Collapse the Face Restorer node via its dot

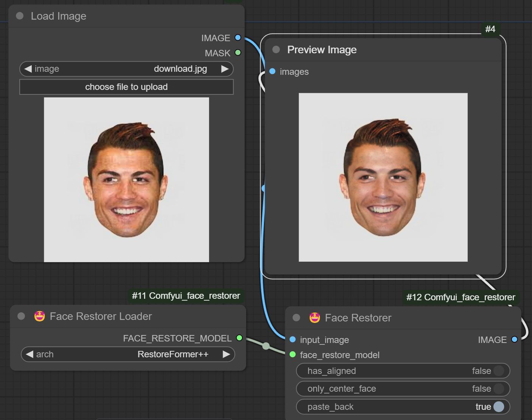coord(296,318)
